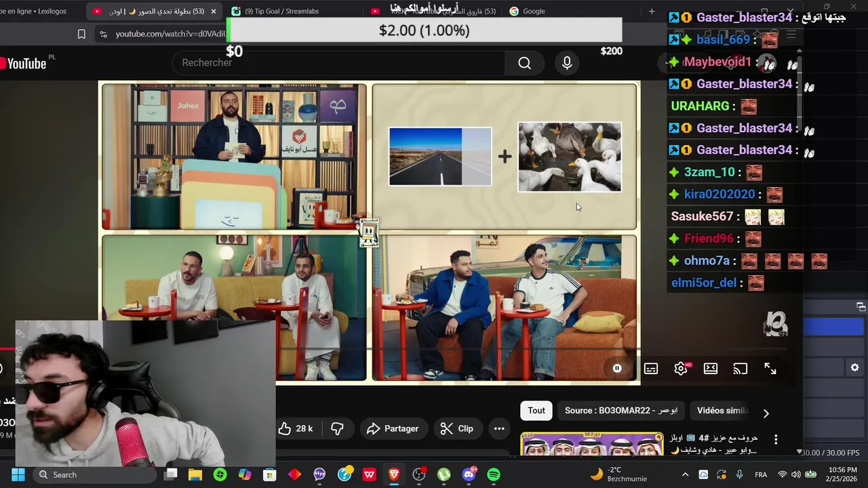The image size is (868, 488).
Task: Click chat username basil_669
Action: tap(723, 39)
